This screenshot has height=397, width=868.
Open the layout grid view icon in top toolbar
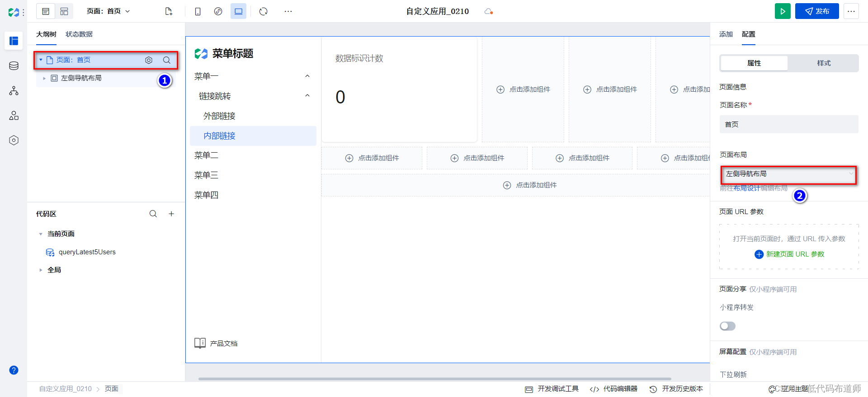click(64, 11)
